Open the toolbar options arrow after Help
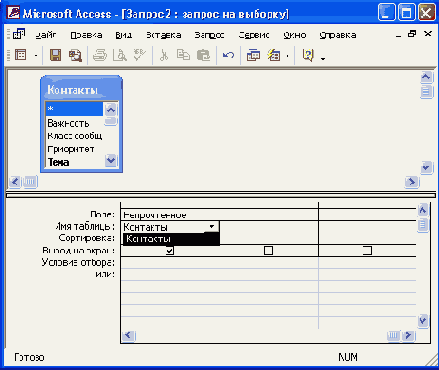Image resolution: width=439 pixels, height=370 pixels. [323, 59]
